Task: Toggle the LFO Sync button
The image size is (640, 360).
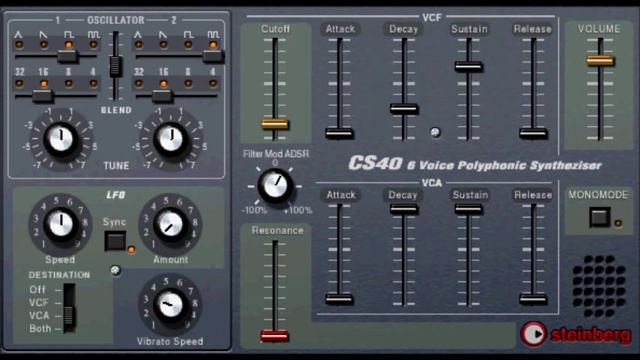Action: pyautogui.click(x=115, y=241)
